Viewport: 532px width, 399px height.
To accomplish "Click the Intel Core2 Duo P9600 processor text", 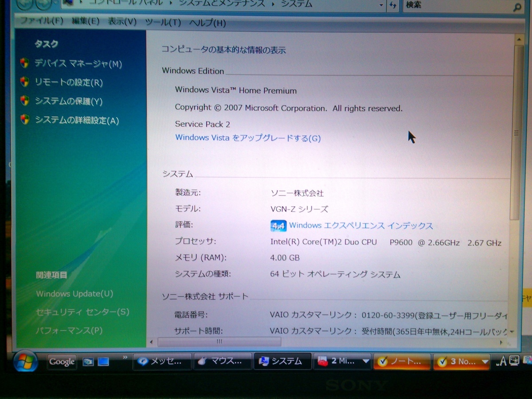I will [x=386, y=242].
